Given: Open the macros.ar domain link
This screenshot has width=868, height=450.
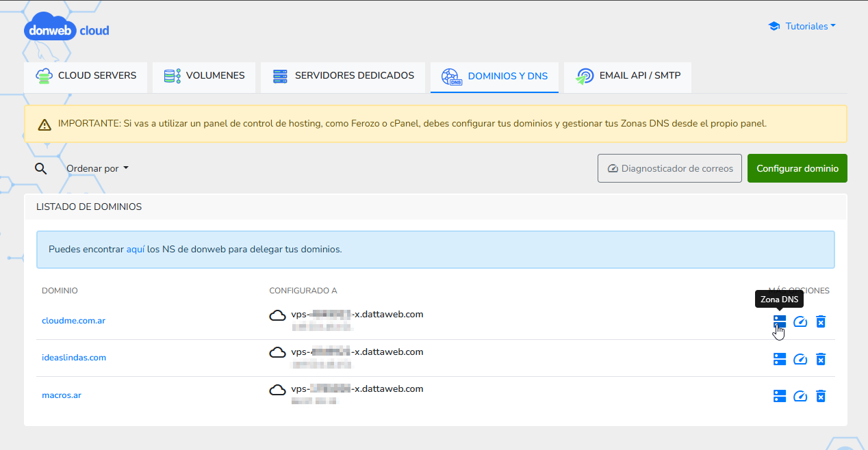Looking at the screenshot, I should tap(62, 395).
